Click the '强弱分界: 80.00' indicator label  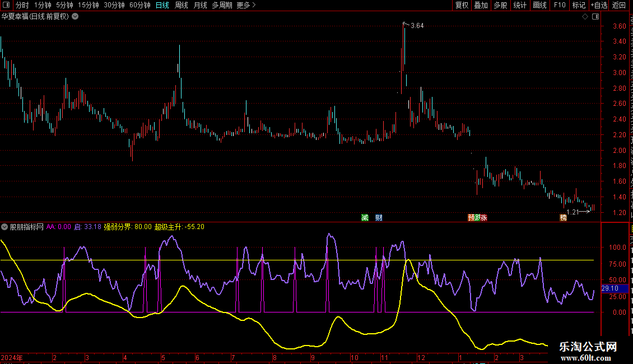pyautogui.click(x=128, y=227)
